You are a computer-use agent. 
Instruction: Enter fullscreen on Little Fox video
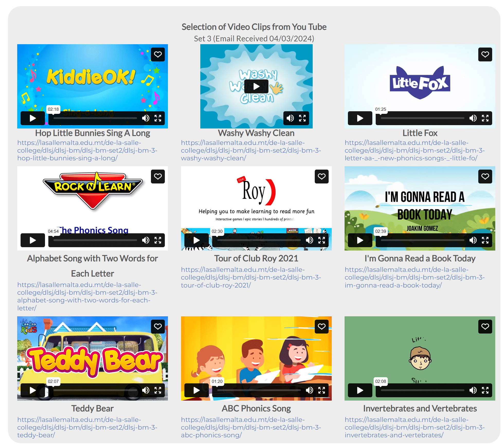tap(485, 118)
